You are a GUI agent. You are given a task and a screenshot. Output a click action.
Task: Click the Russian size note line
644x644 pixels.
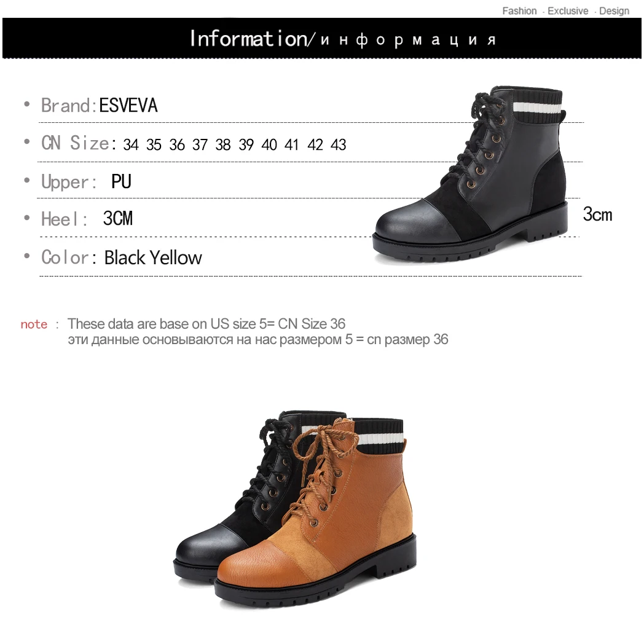[x=258, y=340]
